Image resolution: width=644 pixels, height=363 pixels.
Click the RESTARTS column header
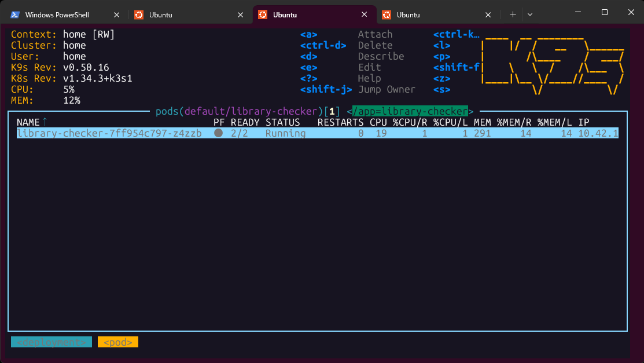(340, 122)
